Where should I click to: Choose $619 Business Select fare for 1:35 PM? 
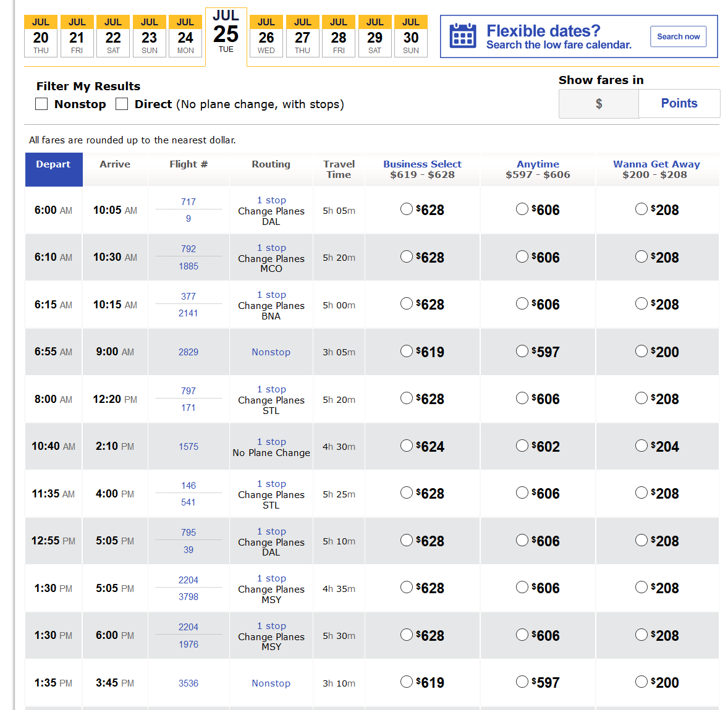[407, 682]
